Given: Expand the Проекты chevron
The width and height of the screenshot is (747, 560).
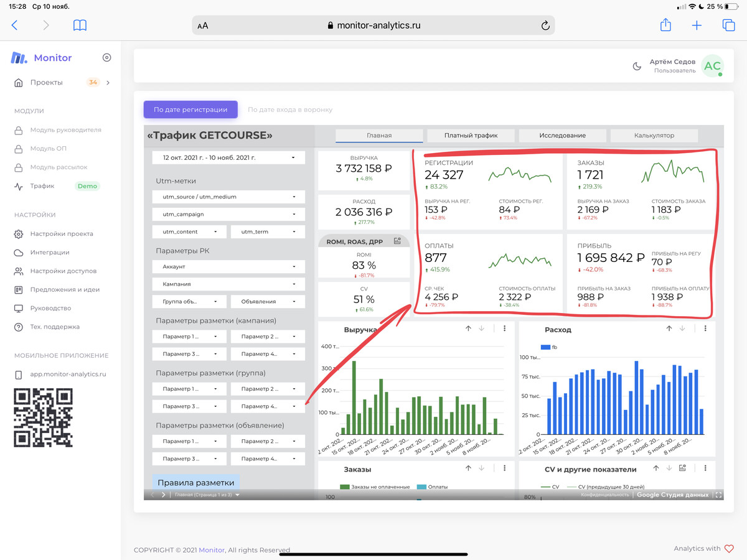Looking at the screenshot, I should (x=108, y=82).
